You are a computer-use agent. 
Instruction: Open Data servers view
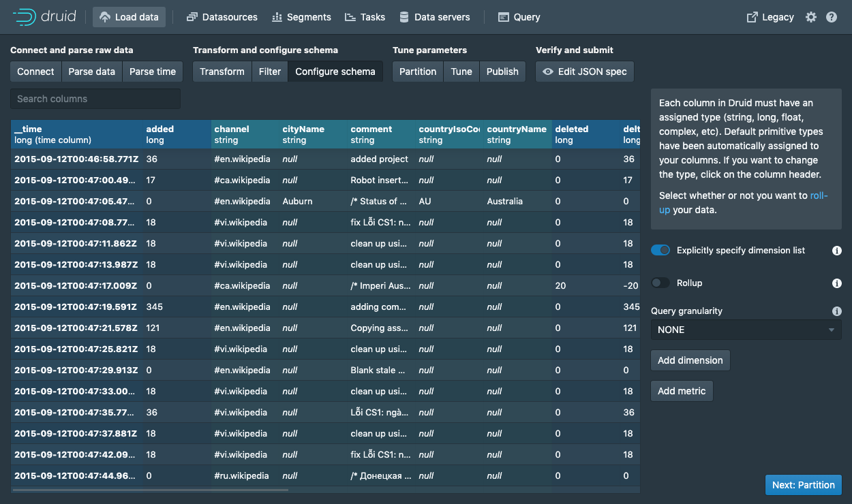coord(435,17)
